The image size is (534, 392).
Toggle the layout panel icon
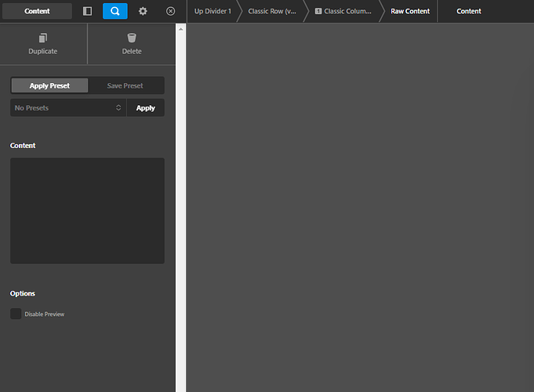pyautogui.click(x=87, y=11)
